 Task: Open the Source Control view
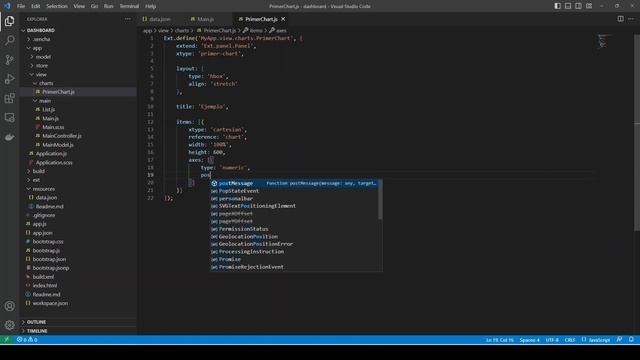coord(9,60)
